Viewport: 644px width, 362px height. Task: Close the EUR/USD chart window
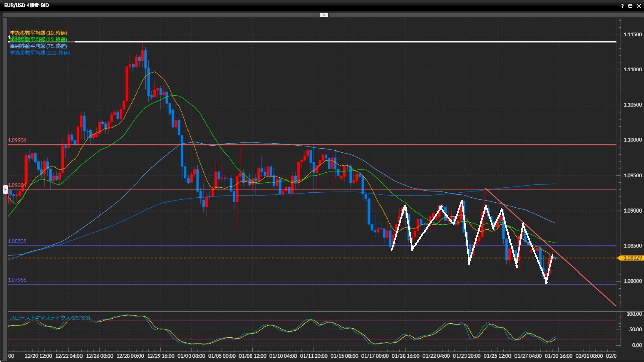[x=639, y=6]
